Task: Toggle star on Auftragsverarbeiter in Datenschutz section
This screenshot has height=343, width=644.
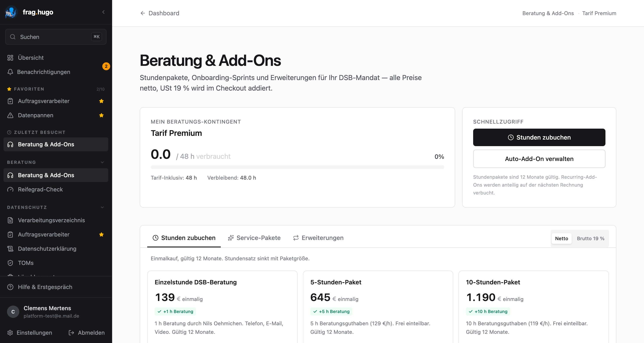Action: (x=101, y=234)
